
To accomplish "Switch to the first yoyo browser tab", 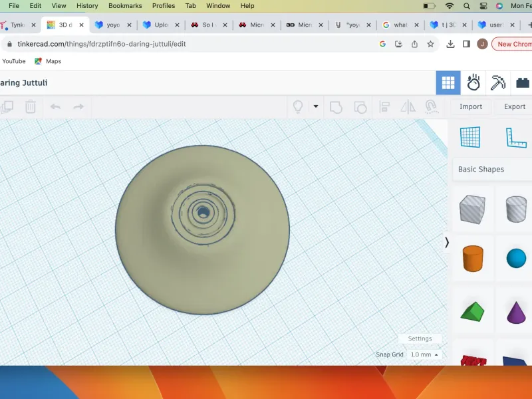I will tap(113, 25).
